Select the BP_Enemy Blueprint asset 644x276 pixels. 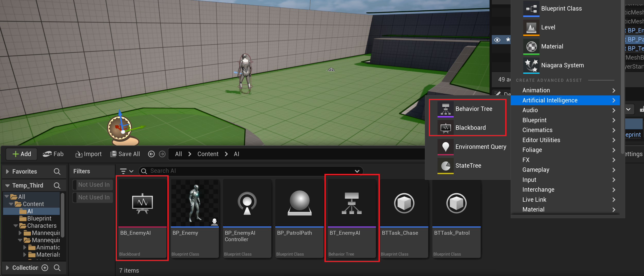click(195, 218)
